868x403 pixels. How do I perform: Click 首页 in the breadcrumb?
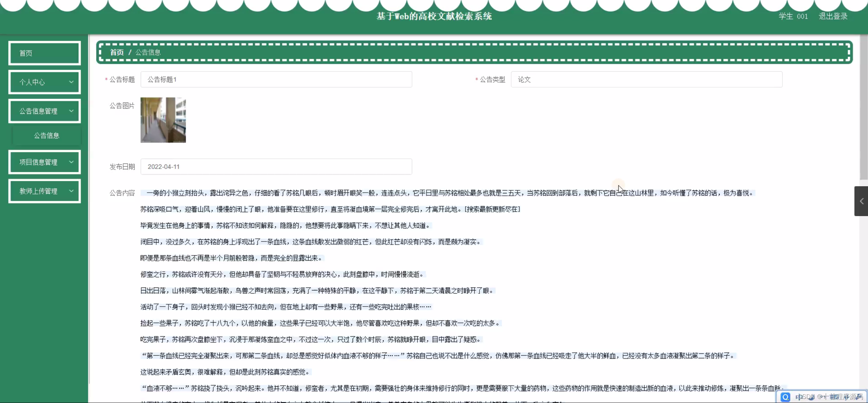pos(117,52)
